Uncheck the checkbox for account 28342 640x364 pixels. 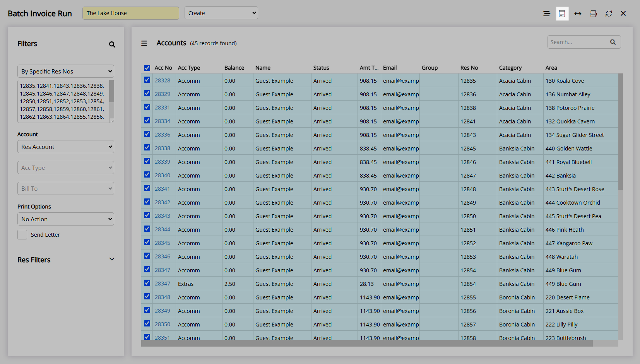click(x=147, y=202)
